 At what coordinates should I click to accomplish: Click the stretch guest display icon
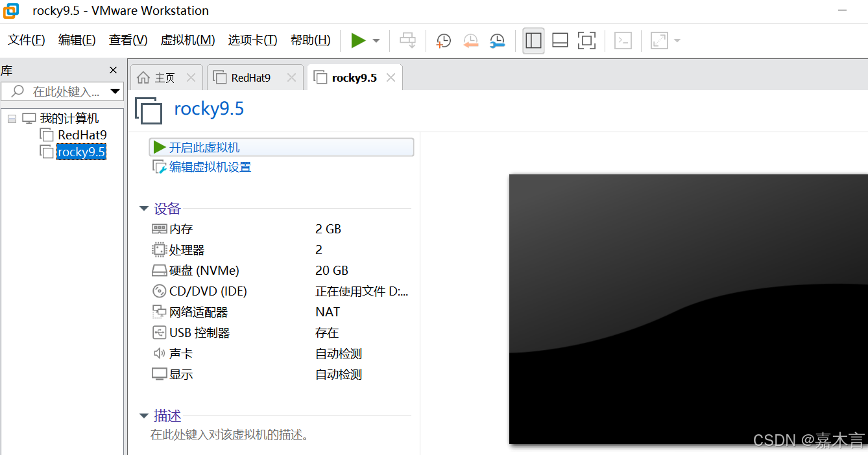[x=659, y=40]
